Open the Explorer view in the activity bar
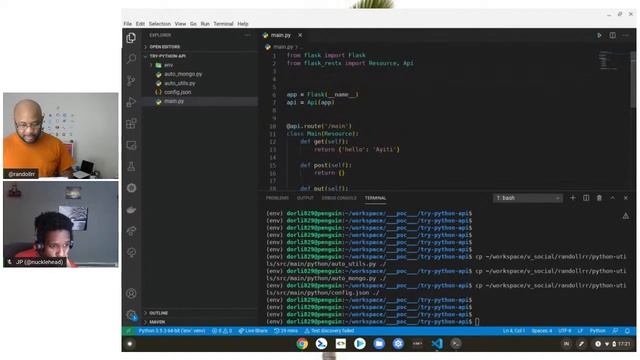Screen dimensions: 640x360 pos(131,38)
